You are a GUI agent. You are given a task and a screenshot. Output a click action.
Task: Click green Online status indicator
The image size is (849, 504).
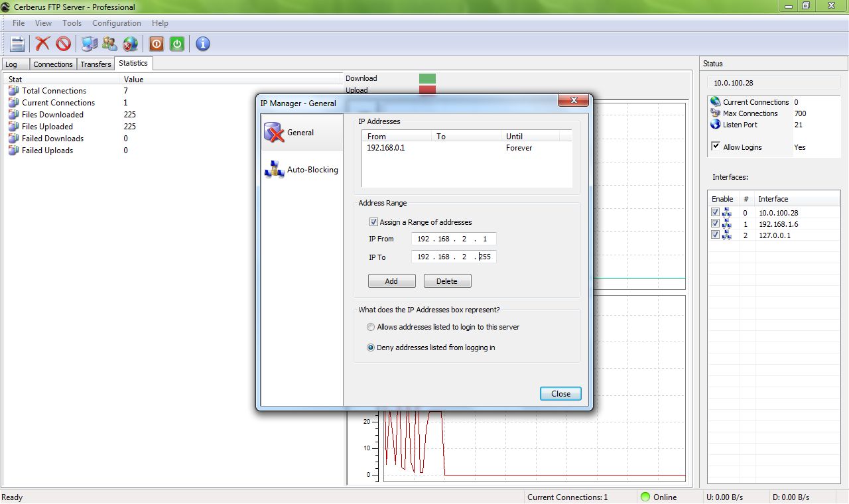click(645, 497)
